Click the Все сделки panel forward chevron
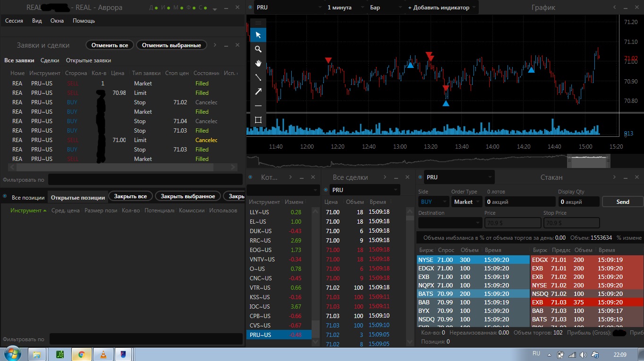The height and width of the screenshot is (361, 644). click(386, 177)
